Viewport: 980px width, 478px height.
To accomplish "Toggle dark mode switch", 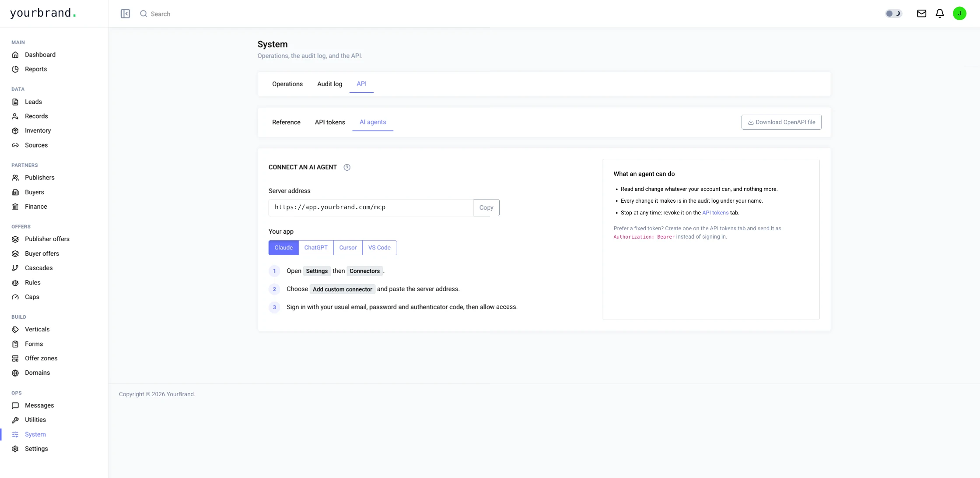I will click(x=893, y=14).
